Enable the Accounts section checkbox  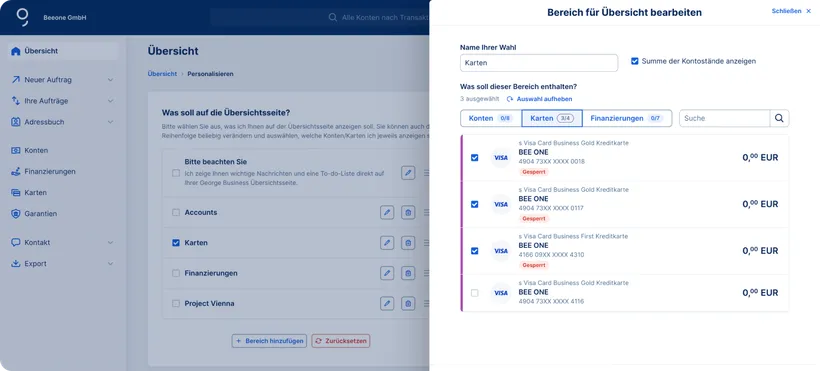tap(176, 212)
